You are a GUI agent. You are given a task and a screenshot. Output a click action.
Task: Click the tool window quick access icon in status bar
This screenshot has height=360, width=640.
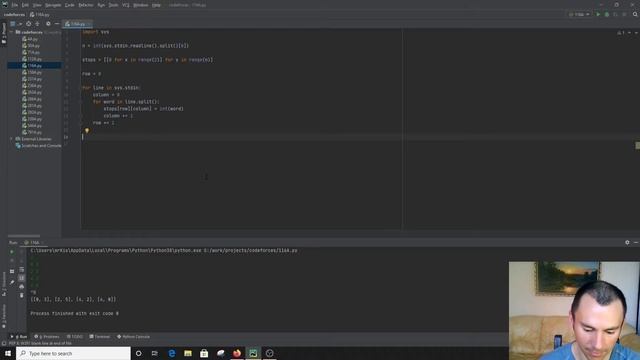click(x=4, y=343)
